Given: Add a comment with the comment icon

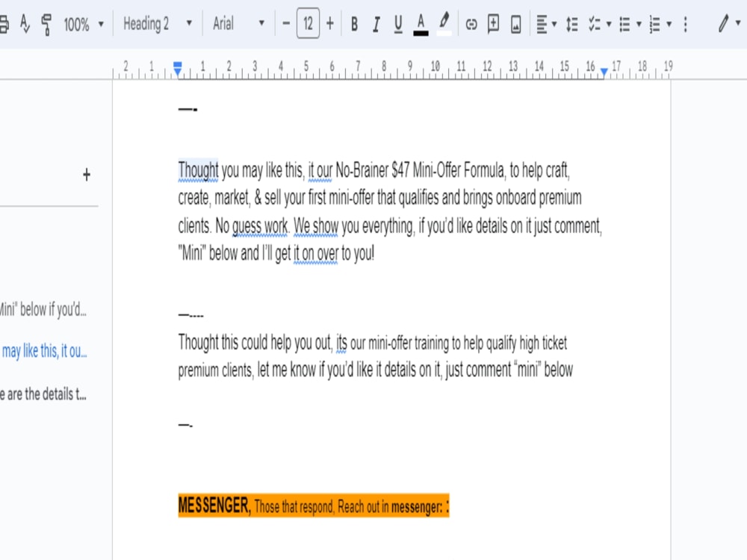Looking at the screenshot, I should [x=493, y=23].
